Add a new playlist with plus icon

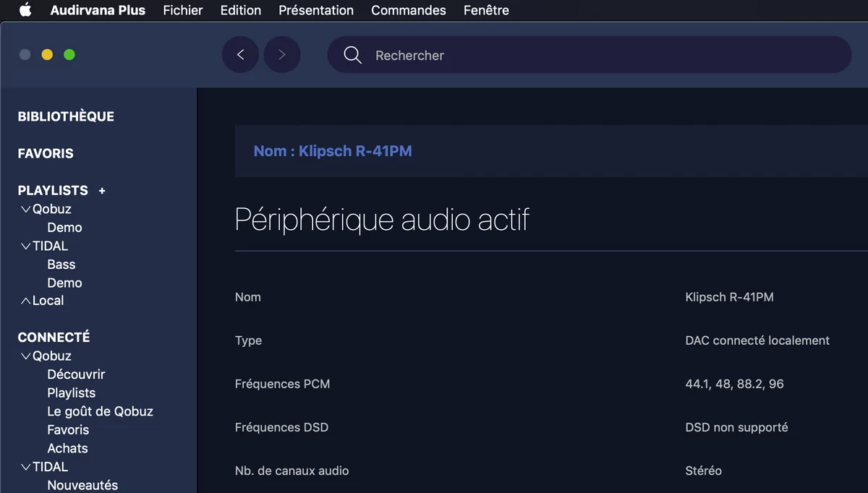click(102, 191)
